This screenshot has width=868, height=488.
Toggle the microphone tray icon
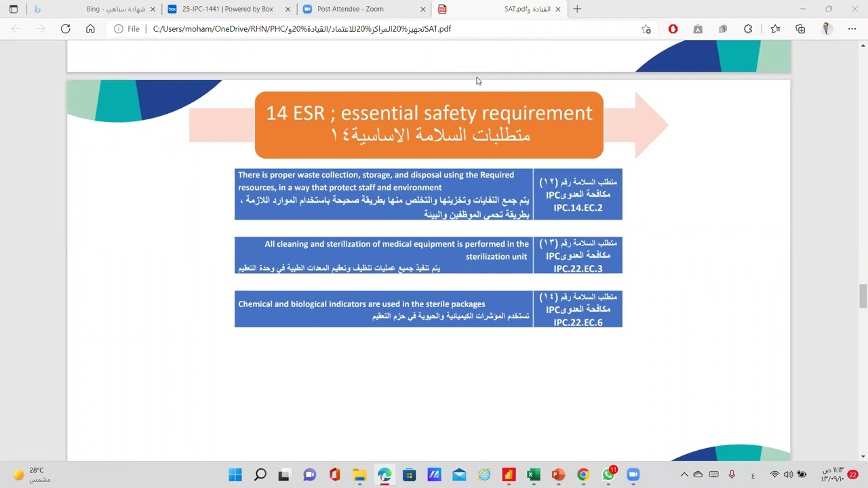732,474
